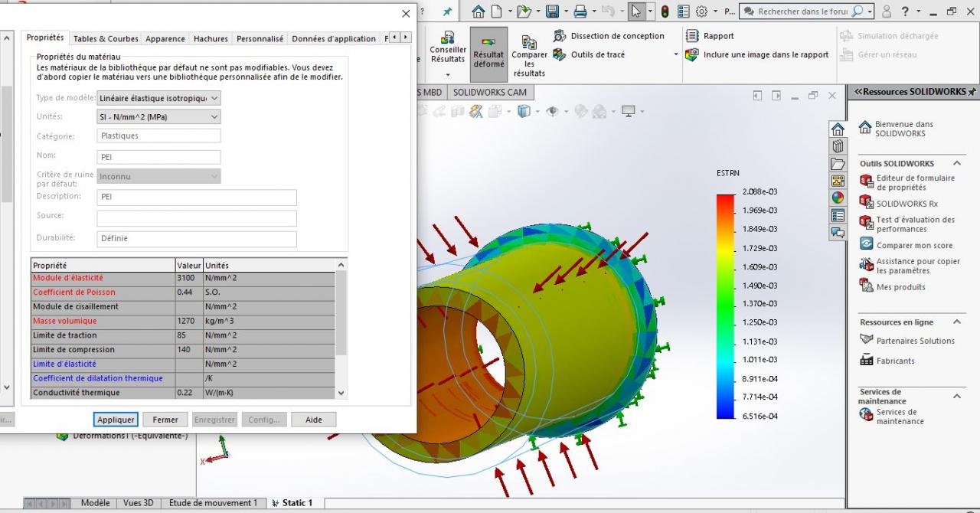Collapse the Services de maintenance section

pos(957,396)
